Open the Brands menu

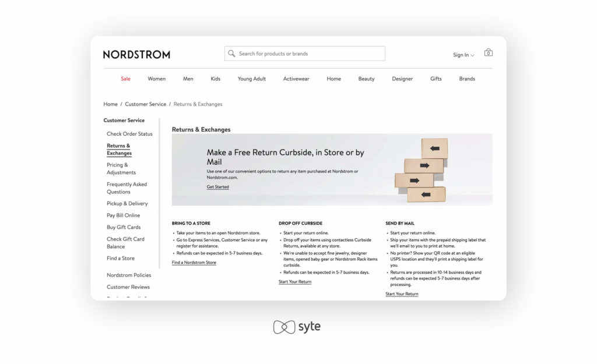(x=467, y=79)
